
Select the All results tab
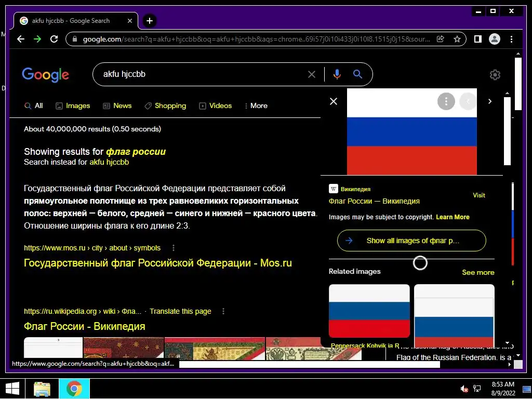point(34,106)
